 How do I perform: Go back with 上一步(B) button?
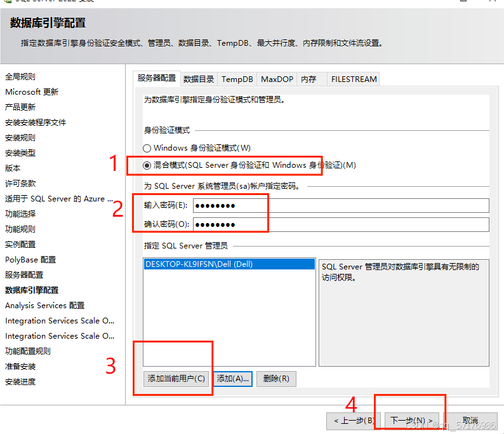coord(354,421)
